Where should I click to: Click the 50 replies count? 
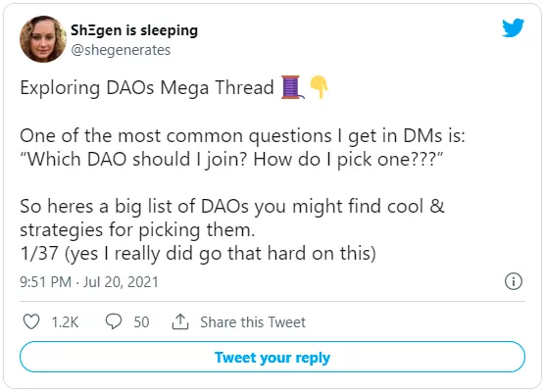pyautogui.click(x=141, y=321)
